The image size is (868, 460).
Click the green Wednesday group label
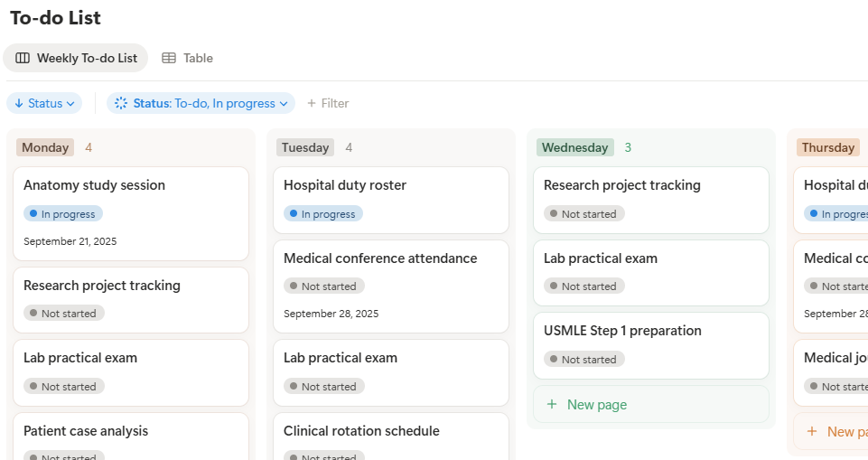[574, 147]
